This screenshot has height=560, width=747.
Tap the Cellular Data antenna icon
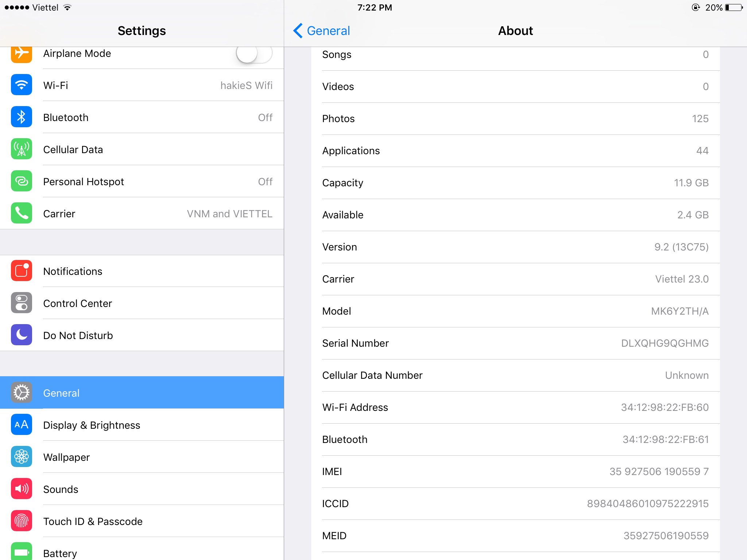pyautogui.click(x=22, y=149)
